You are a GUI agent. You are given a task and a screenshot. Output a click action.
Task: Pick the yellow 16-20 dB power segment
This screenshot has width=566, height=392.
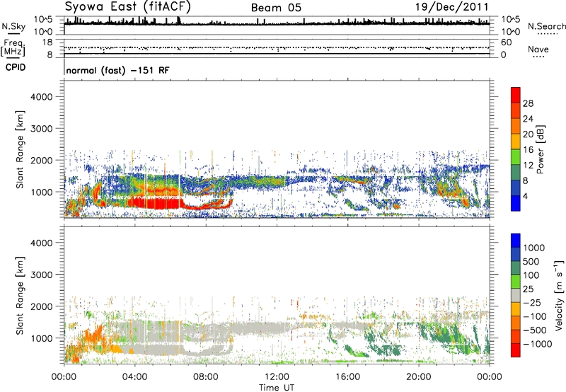[516, 141]
